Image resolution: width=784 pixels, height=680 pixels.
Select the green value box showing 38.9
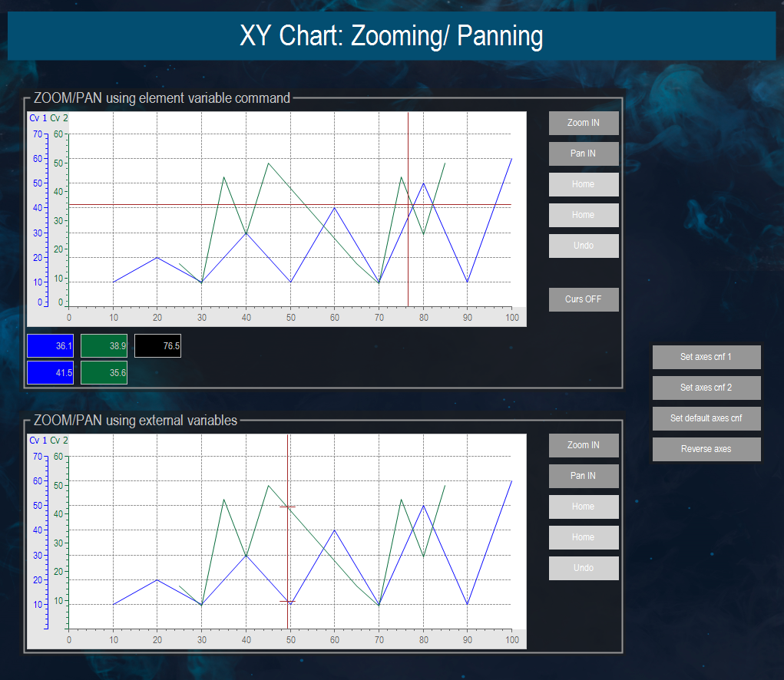104,345
